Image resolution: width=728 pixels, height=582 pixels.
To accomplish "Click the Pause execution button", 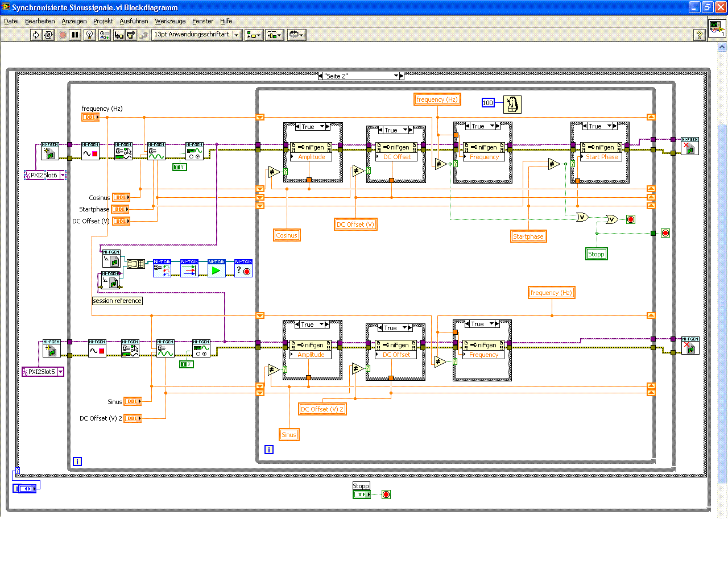I will pyautogui.click(x=75, y=35).
